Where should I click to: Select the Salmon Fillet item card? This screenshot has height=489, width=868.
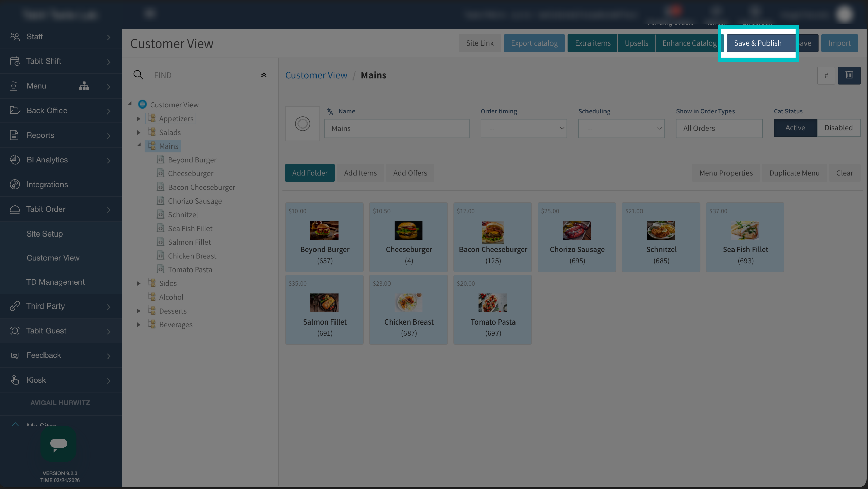tap(324, 310)
